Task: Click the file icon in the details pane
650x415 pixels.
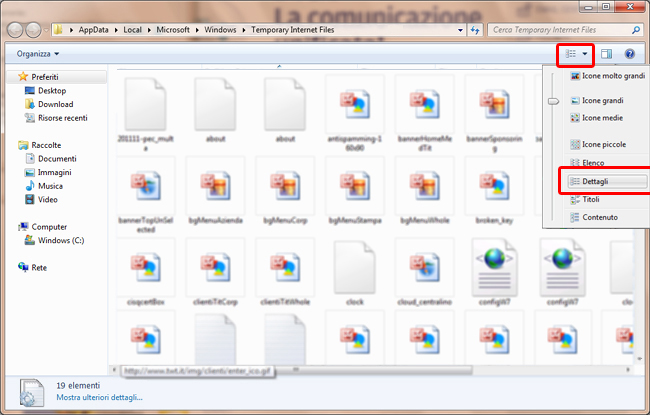Action: (32, 393)
